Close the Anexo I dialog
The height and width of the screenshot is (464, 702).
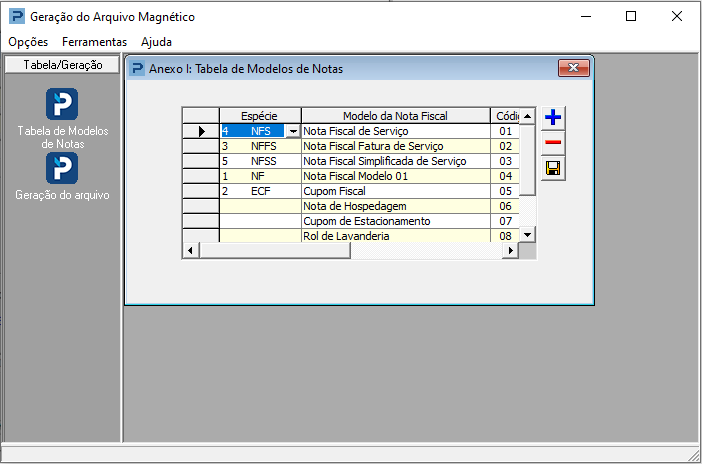(574, 68)
